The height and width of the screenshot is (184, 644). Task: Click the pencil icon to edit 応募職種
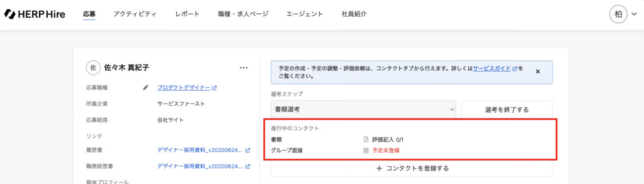(x=146, y=88)
